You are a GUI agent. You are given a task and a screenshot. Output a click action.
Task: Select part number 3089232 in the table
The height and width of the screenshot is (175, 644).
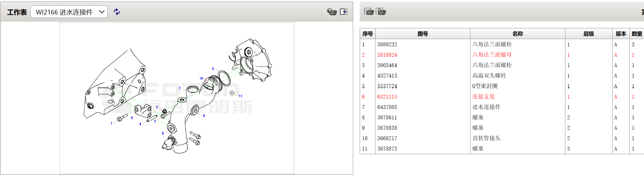tap(387, 44)
